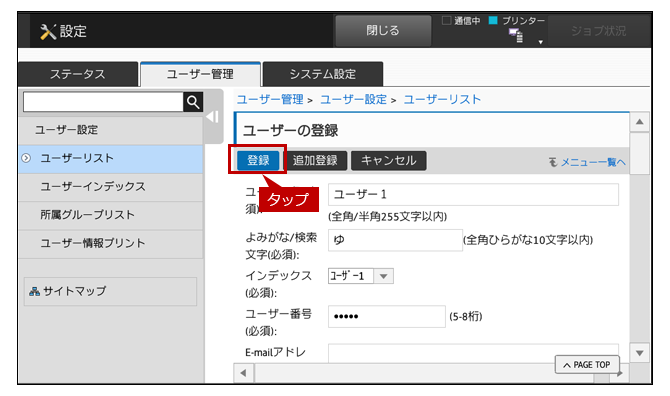Screen dimensions: 670x396
Task: Select ユーザー設定 in the sidebar
Action: [111, 130]
